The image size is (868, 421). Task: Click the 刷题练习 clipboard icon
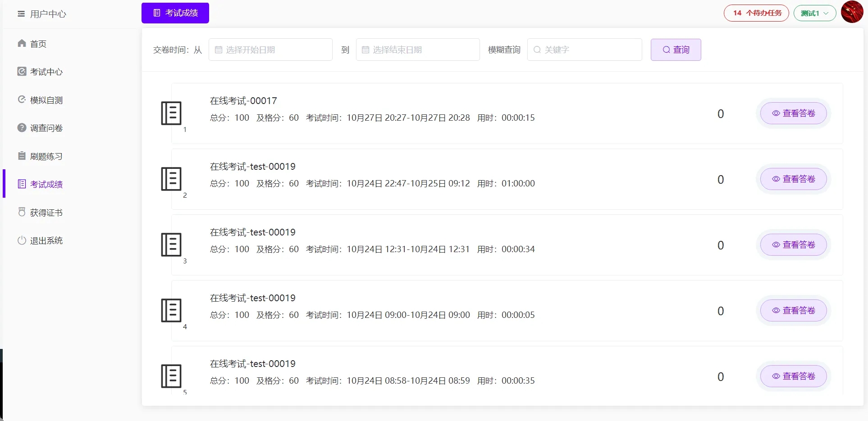click(22, 156)
